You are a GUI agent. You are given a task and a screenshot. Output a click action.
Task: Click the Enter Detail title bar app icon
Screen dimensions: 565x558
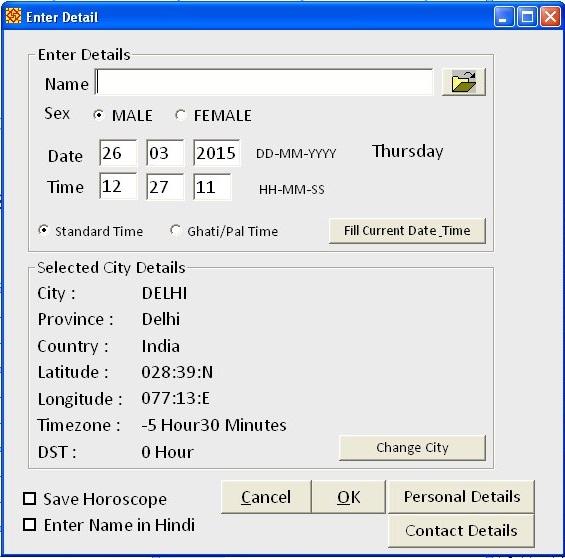(x=13, y=16)
